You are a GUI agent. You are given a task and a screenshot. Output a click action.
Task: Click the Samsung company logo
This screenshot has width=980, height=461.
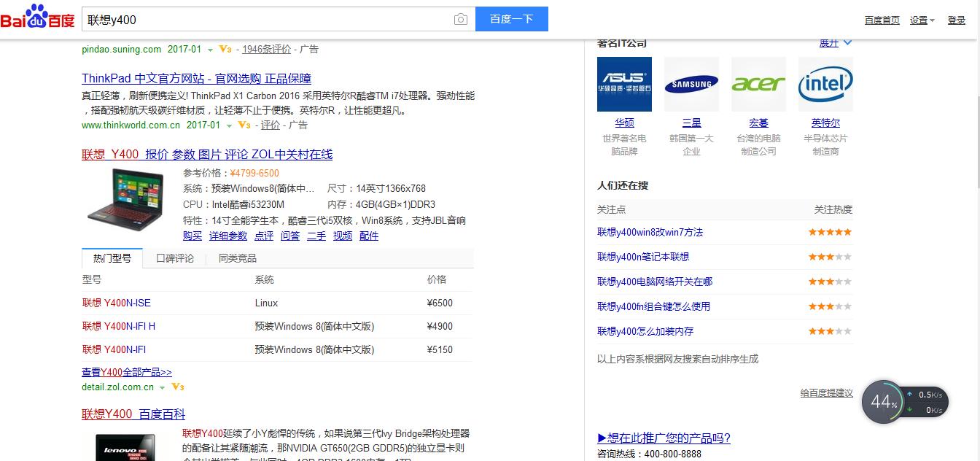pyautogui.click(x=691, y=84)
